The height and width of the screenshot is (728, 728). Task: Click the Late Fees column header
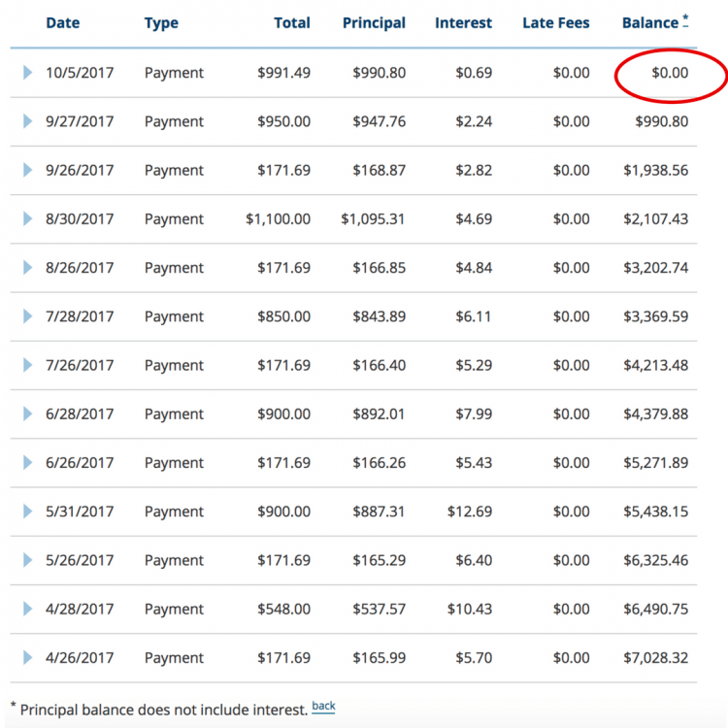point(555,22)
